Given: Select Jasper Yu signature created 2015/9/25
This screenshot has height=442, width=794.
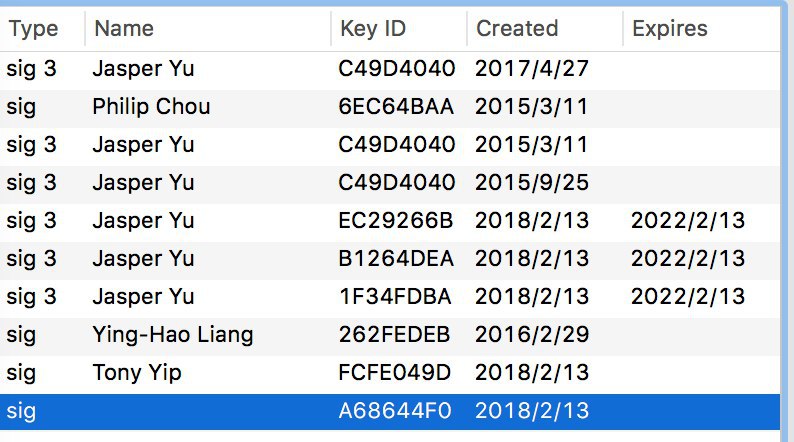Looking at the screenshot, I should click(390, 184).
